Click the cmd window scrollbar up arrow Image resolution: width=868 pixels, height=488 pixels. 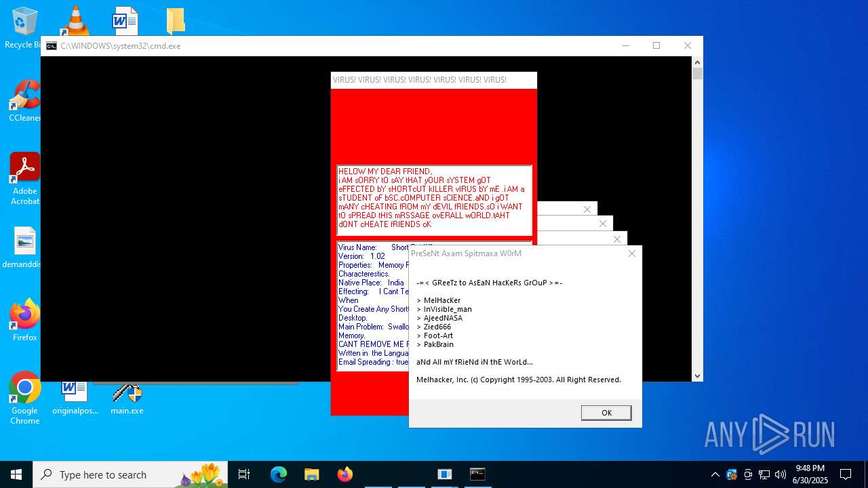[x=697, y=62]
